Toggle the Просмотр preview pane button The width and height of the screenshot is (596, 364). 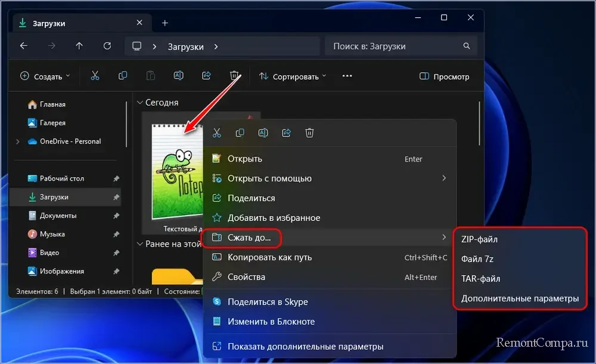tap(445, 76)
